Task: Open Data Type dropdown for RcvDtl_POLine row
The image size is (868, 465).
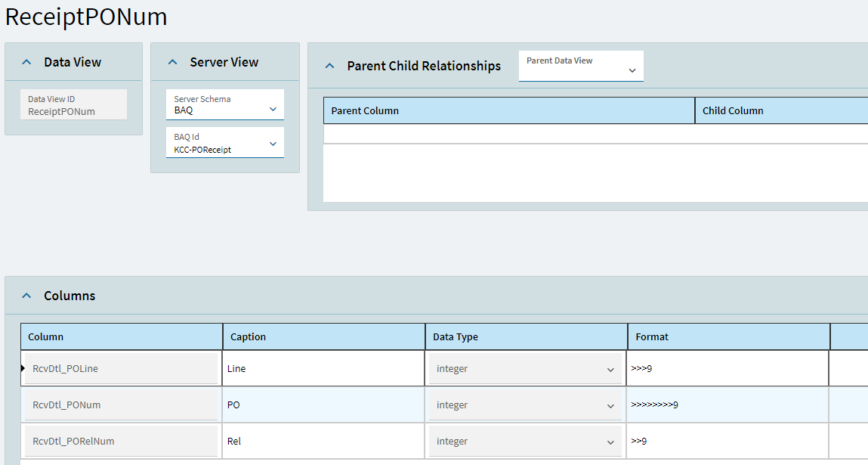Action: tap(610, 370)
